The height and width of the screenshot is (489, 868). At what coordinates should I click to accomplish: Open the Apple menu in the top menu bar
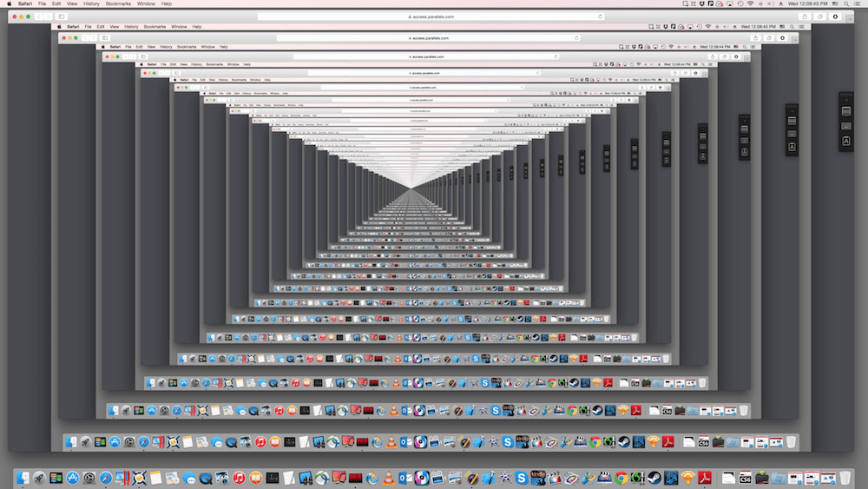pyautogui.click(x=9, y=3)
